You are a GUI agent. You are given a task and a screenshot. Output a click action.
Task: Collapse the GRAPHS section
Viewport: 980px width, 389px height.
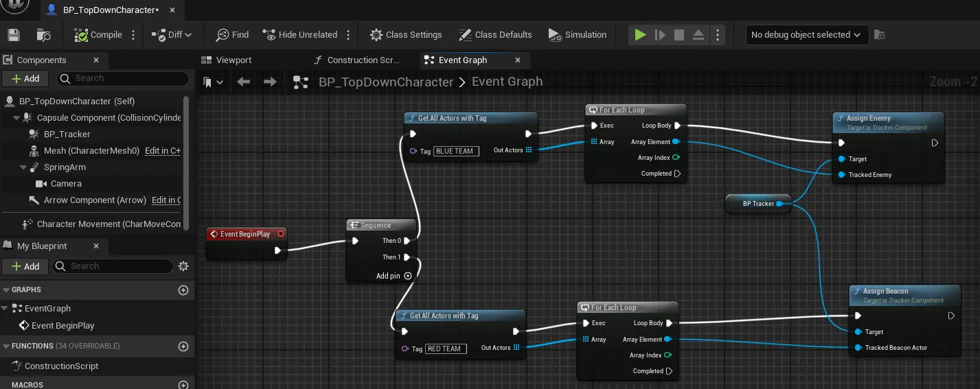6,290
